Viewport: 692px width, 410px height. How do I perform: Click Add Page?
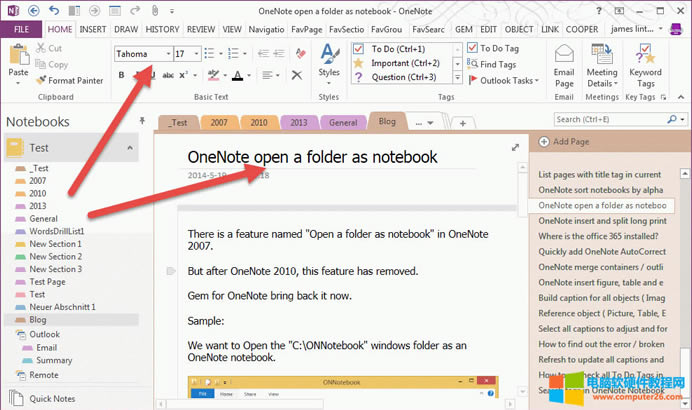coord(564,142)
